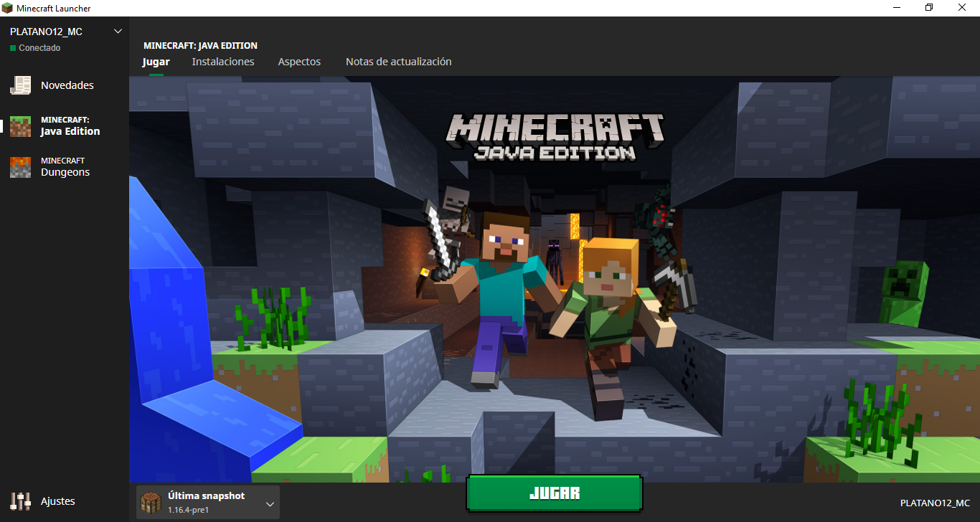980x522 pixels.
Task: Close the Minecraft Launcher window
Action: tap(962, 8)
